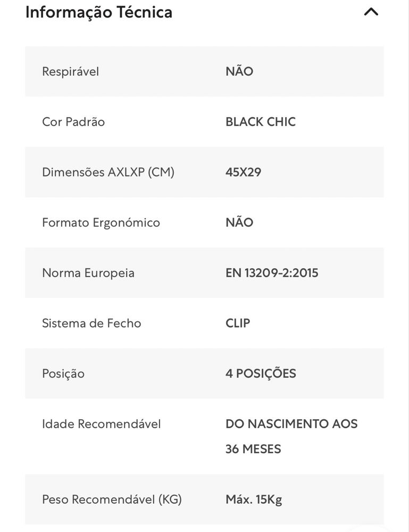Click the Informação Técnica heading

(99, 12)
